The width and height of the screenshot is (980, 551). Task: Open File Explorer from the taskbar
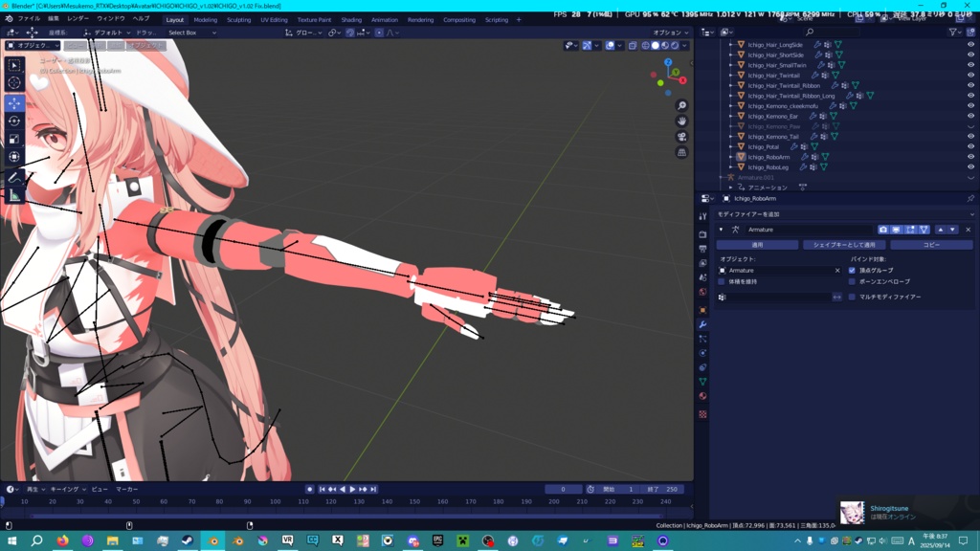pos(113,541)
